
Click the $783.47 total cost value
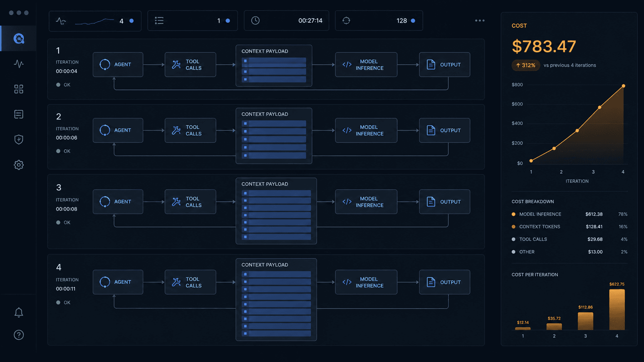(x=544, y=47)
